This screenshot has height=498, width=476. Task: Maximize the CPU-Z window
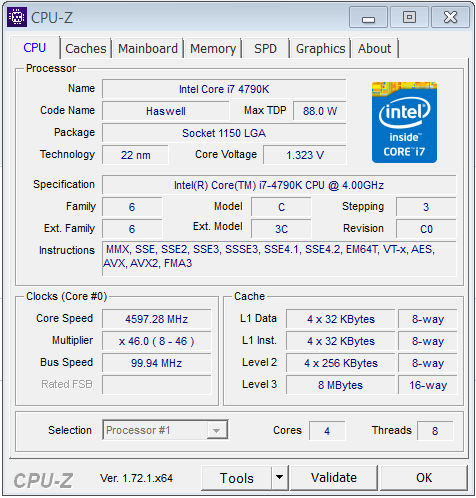pyautogui.click(x=409, y=17)
